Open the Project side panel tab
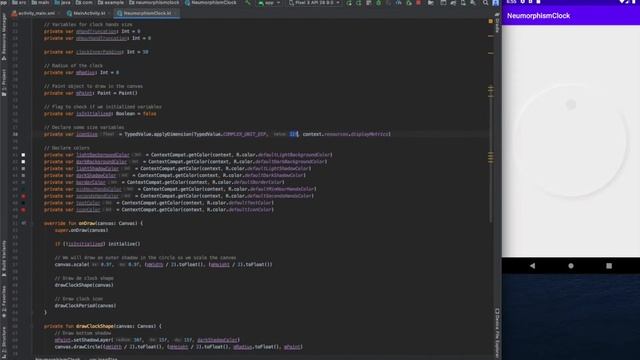 point(4,82)
